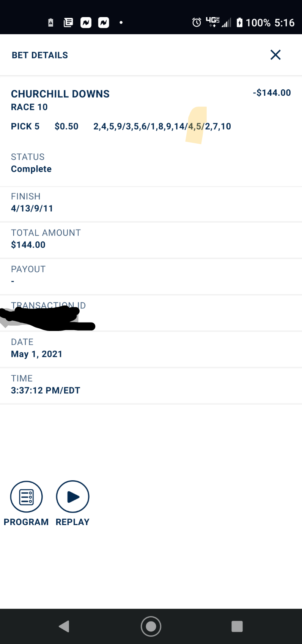302x644 pixels.
Task: Select the finish result 4/13/9/11
Action: tap(32, 208)
